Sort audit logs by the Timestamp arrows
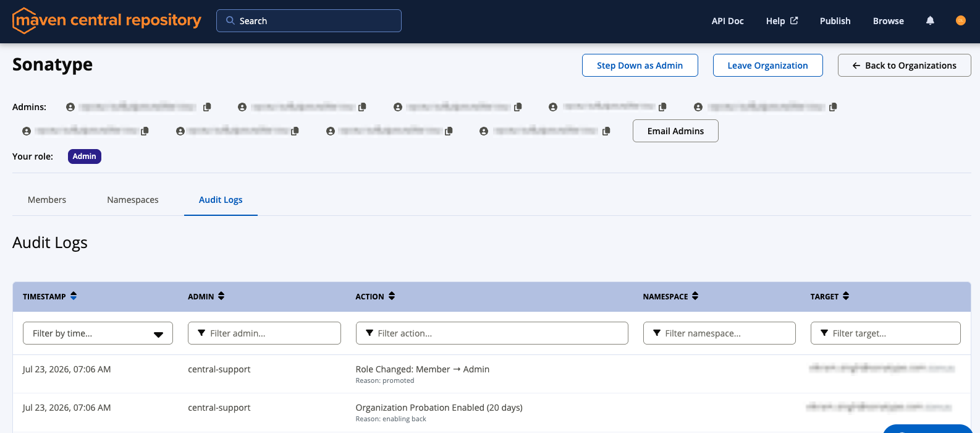Image resolution: width=980 pixels, height=433 pixels. (x=74, y=296)
